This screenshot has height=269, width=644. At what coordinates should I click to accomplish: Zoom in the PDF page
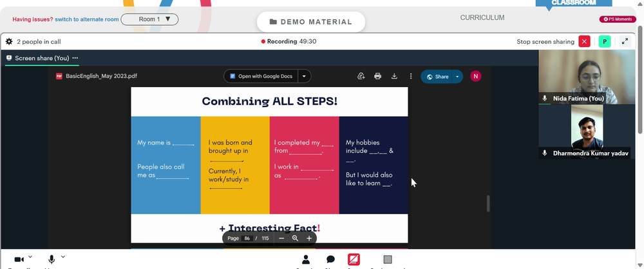309,238
